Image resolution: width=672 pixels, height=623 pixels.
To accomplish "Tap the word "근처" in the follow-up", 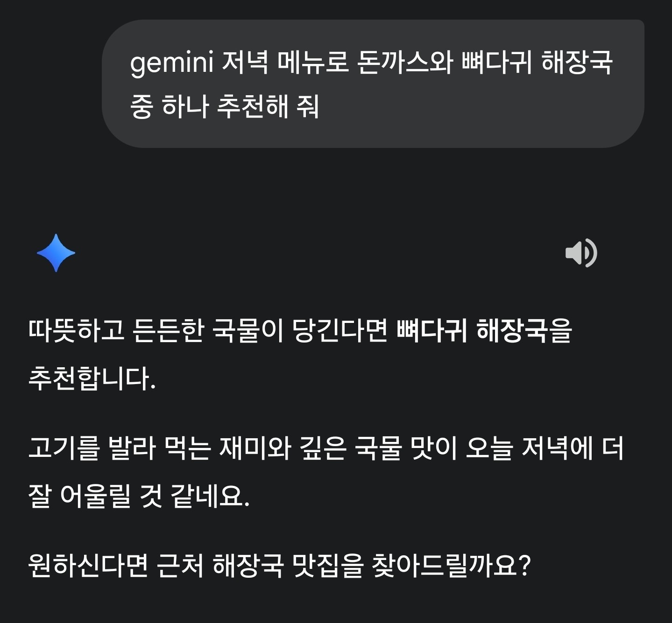I will [180, 566].
